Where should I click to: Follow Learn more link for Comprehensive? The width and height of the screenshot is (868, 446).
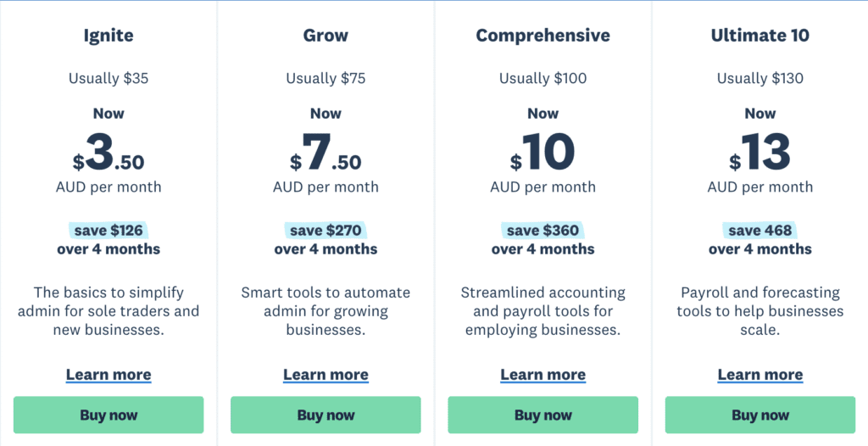[x=543, y=375]
